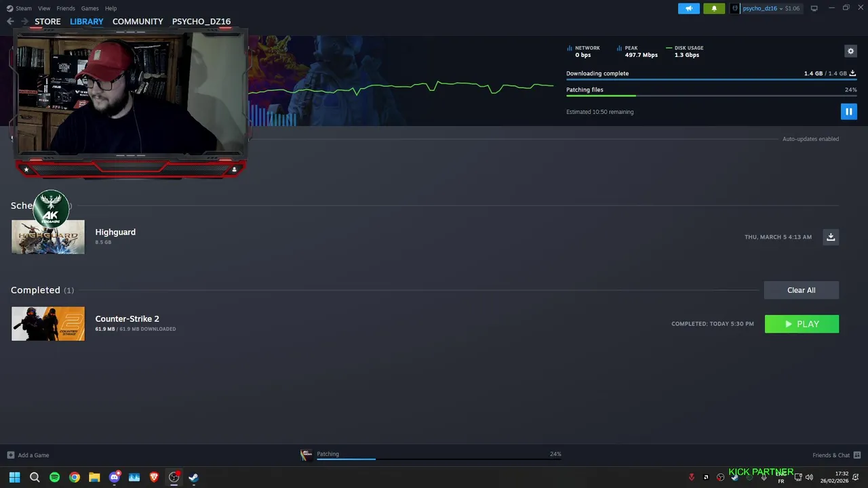Image resolution: width=868 pixels, height=488 pixels.
Task: Click the Steam icon in the system tray
Action: coord(735,477)
